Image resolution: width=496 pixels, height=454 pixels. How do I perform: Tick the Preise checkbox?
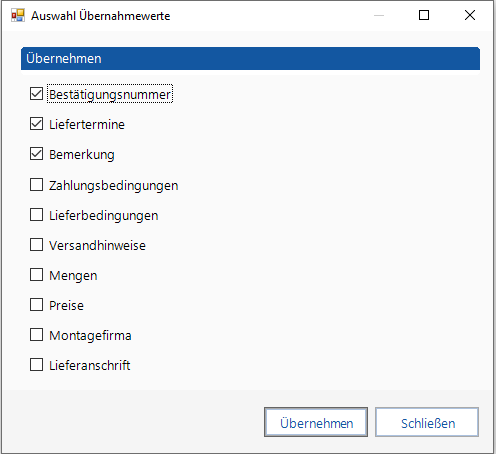(36, 305)
